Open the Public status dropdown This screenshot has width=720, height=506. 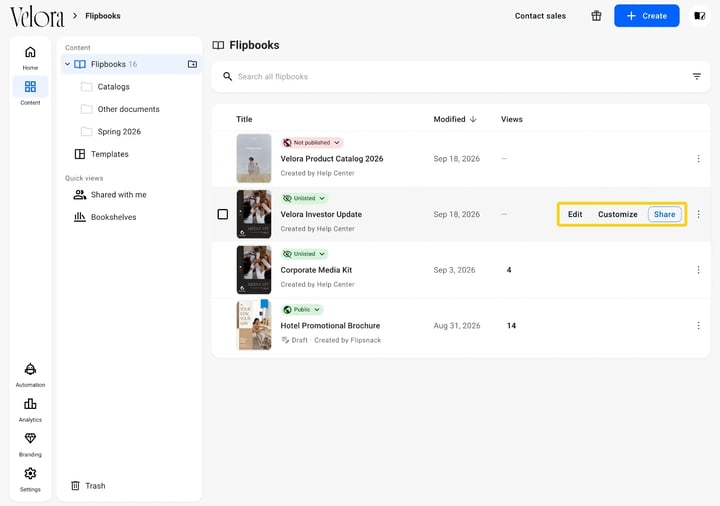[302, 309]
